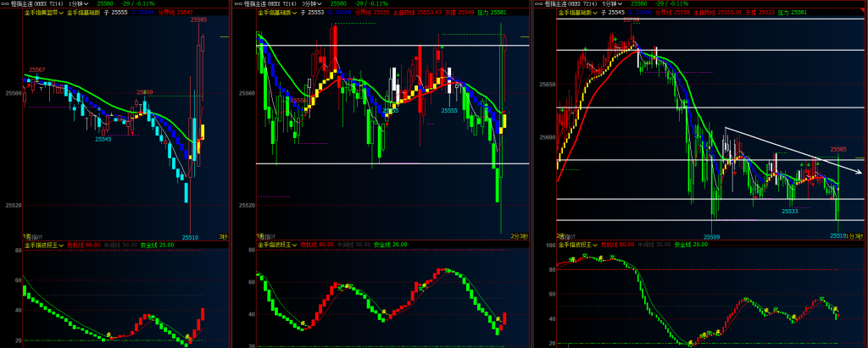Click the 安全线 20.00 label in middle sub-chart

(390, 244)
